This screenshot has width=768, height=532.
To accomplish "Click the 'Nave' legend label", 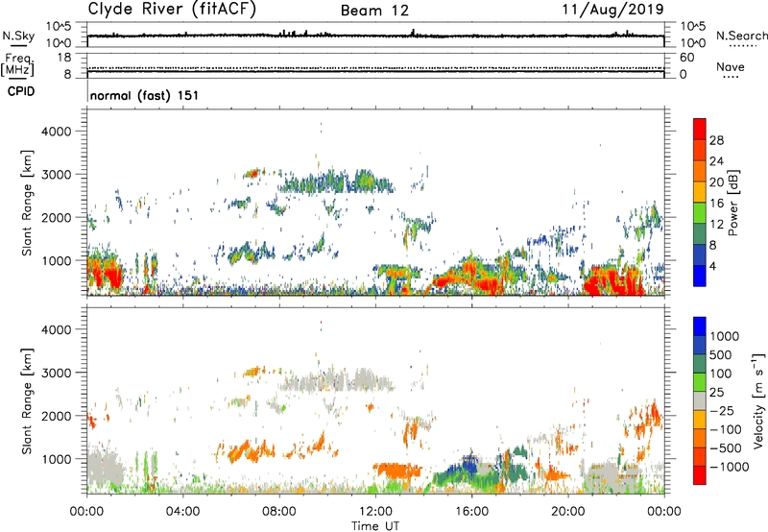I will click(x=731, y=67).
